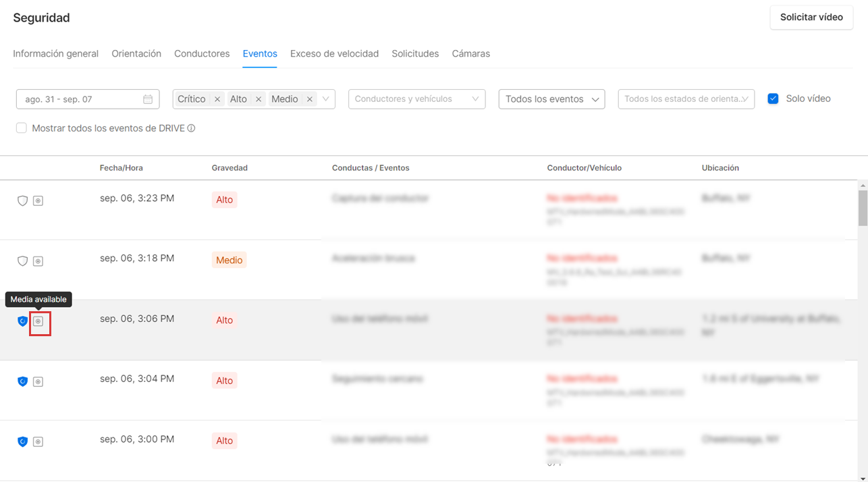Click blue shield icon for 3:00 PM event
The width and height of the screenshot is (868, 482).
point(22,441)
